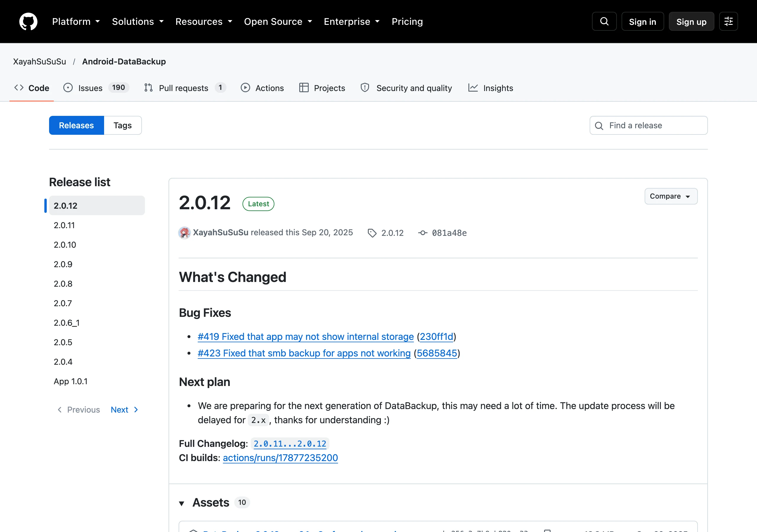Open the GitHub home logo
The width and height of the screenshot is (757, 532).
[x=28, y=21]
